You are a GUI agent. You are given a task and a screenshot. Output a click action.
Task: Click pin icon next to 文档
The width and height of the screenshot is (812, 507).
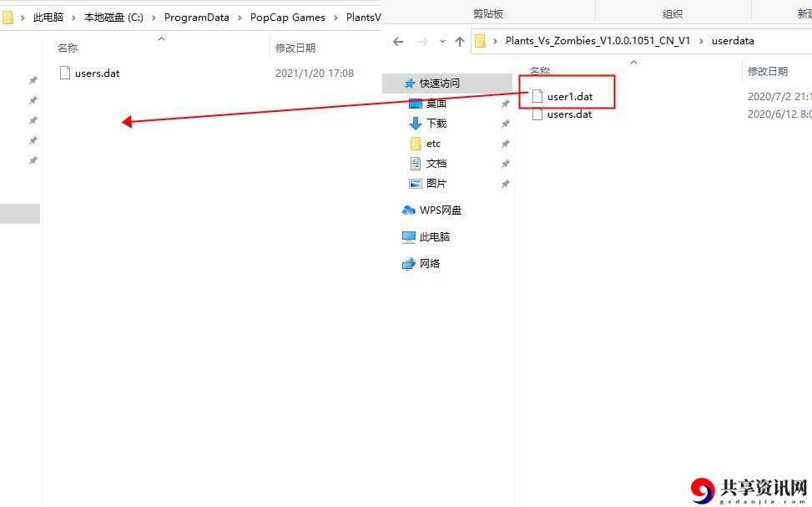506,164
